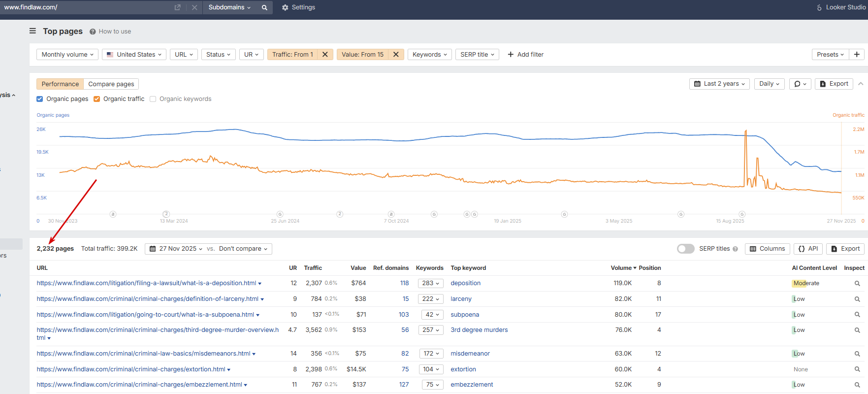The width and height of the screenshot is (868, 394).
Task: Sort by the Ref. domains column header
Action: (x=391, y=268)
